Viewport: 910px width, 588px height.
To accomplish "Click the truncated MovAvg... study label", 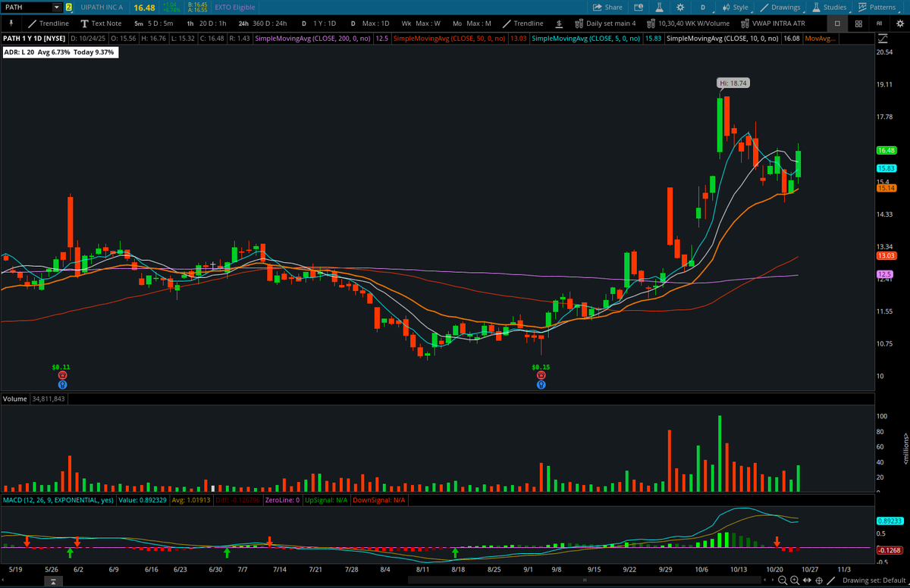I will click(821, 38).
